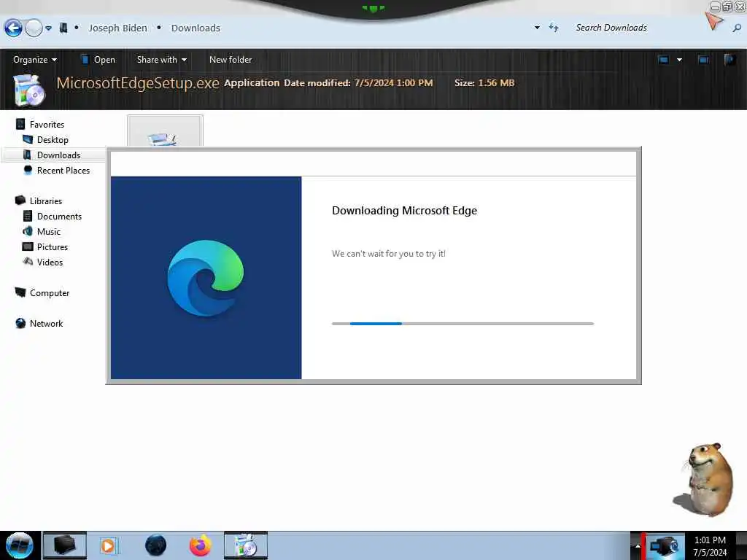Click the MicrosoftEdgeSetup.exe installer icon in details pane
The width and height of the screenshot is (747, 560).
(x=29, y=89)
